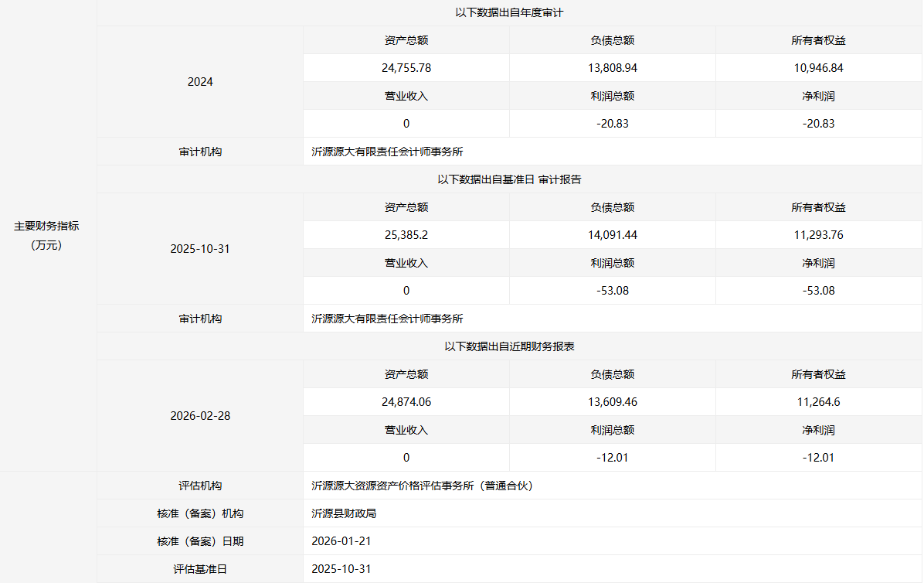Click total liabilities value 14,091.44
Screen dimensions: 924x583
coord(612,235)
